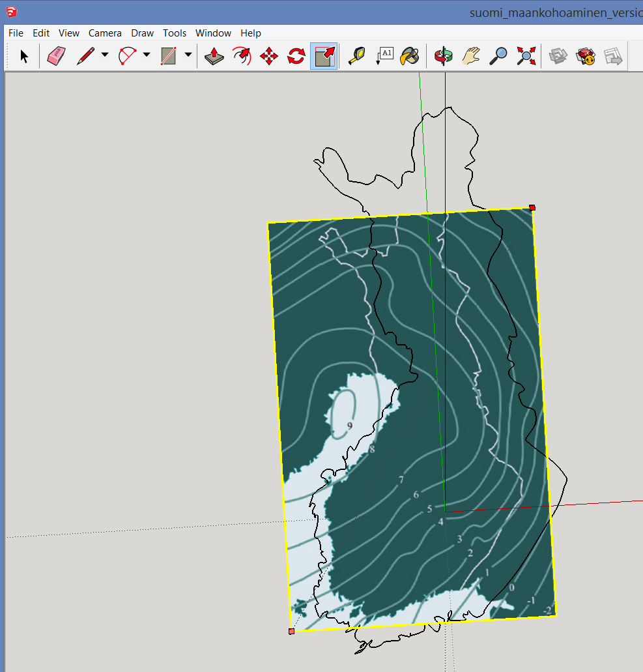Image resolution: width=643 pixels, height=672 pixels.
Task: Click the bottom-left scale grip handle
Action: click(291, 631)
